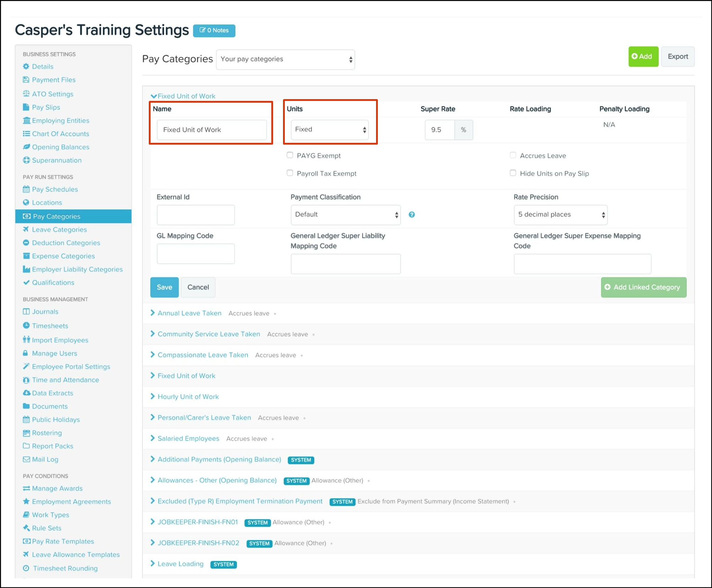712x588 pixels.
Task: Open Leave Categories in the sidebar
Action: pyautogui.click(x=59, y=230)
